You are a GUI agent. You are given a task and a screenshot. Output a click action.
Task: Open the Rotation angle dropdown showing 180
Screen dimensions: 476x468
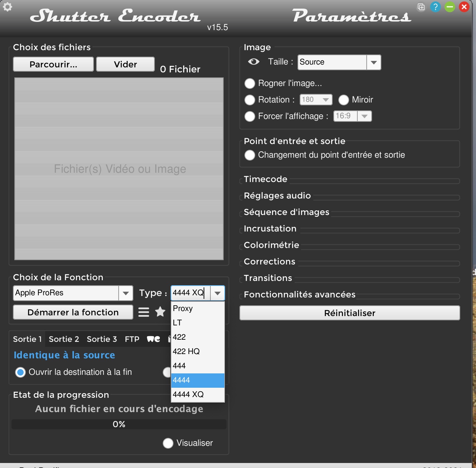316,100
